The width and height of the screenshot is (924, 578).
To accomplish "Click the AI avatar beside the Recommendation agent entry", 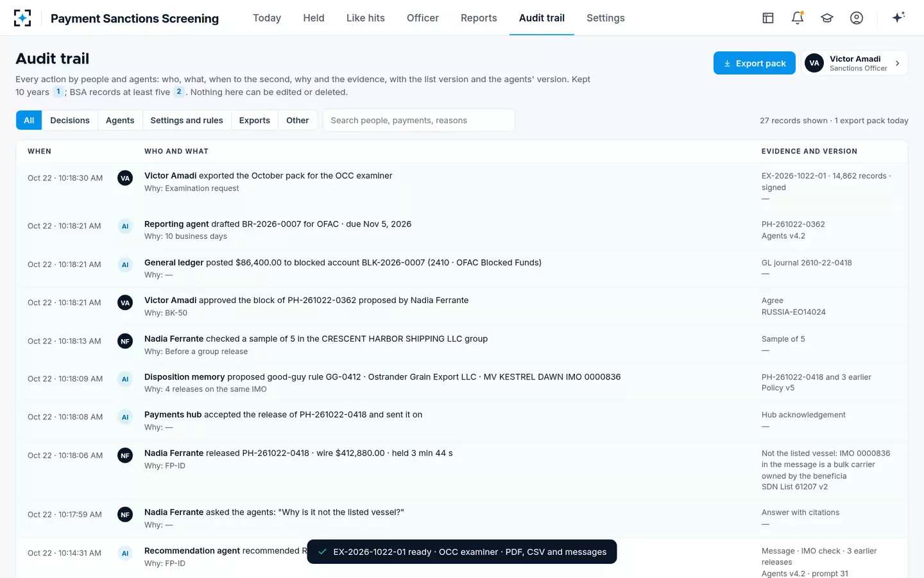I will 125,553.
